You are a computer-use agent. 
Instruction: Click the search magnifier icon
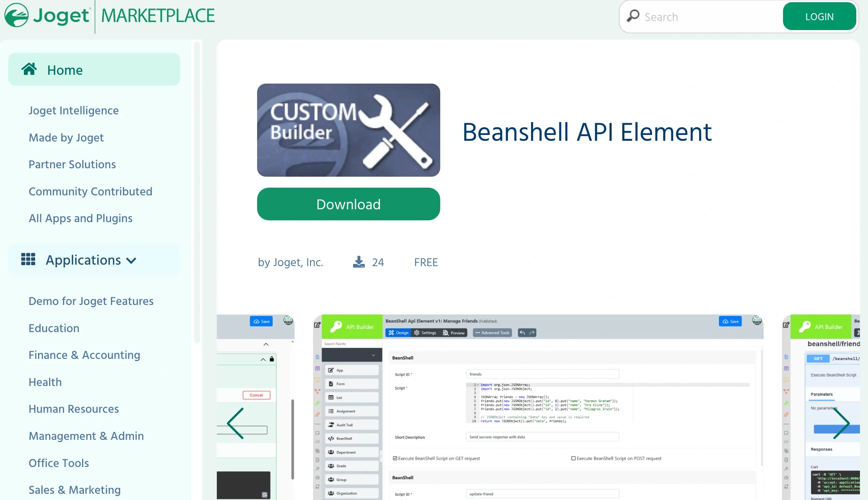point(633,16)
